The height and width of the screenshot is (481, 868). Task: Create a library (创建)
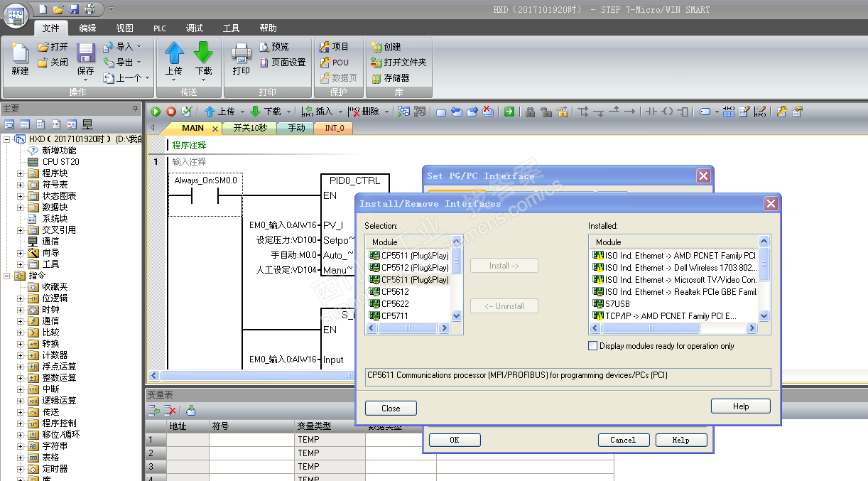[386, 47]
